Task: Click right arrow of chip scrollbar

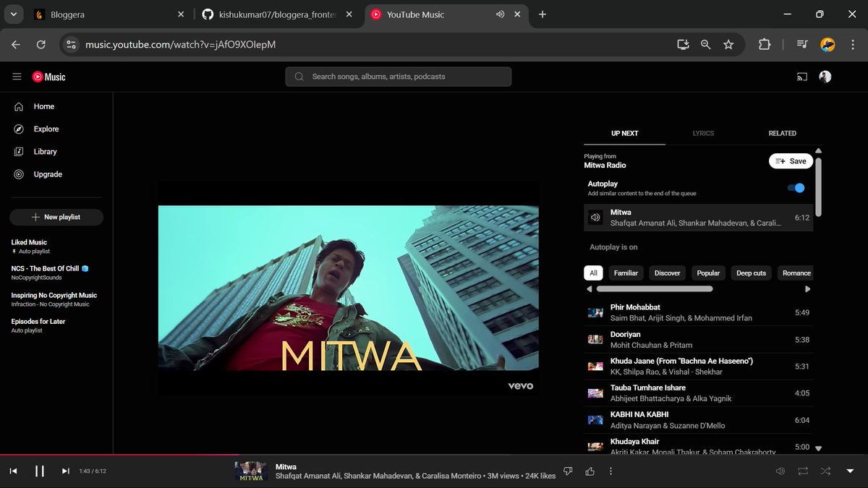Action: coord(808,288)
